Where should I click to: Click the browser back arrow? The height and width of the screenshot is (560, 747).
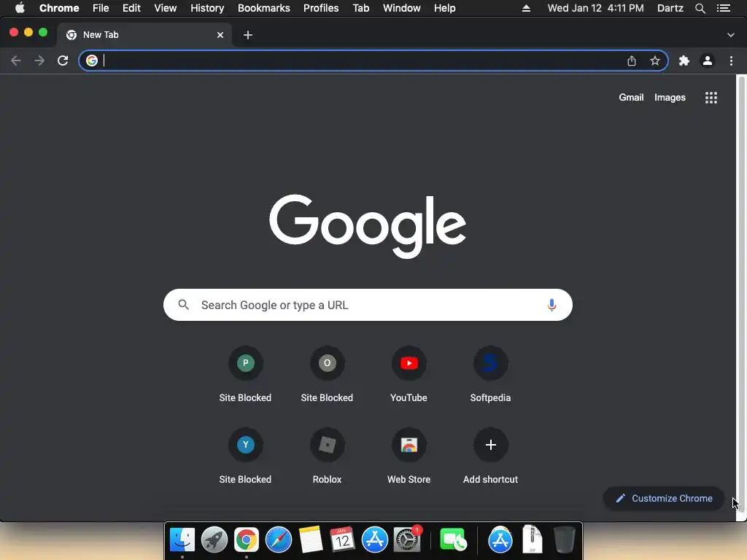tap(16, 61)
